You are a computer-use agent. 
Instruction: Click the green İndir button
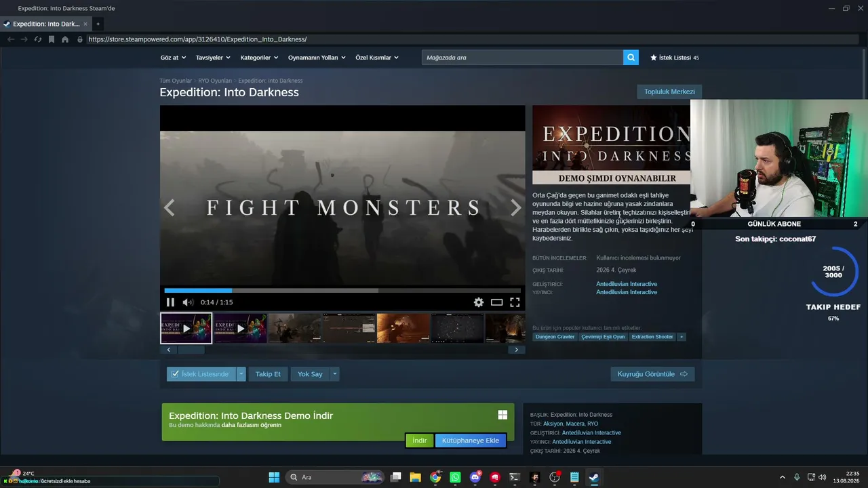coord(420,441)
